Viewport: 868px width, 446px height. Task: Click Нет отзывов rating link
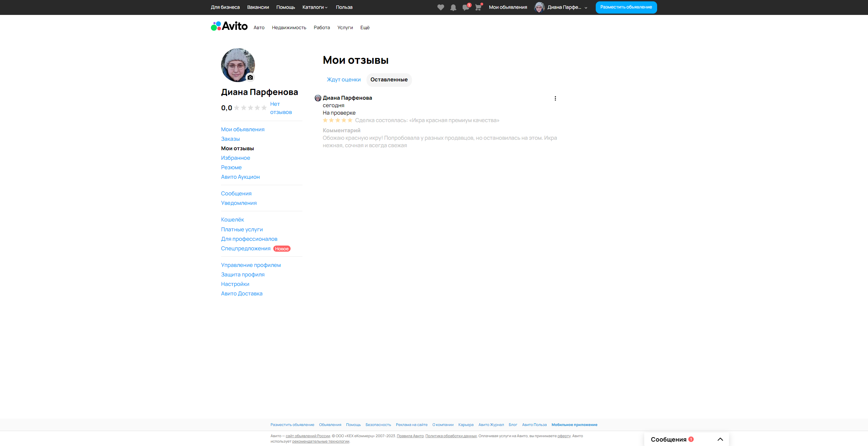[x=280, y=108]
